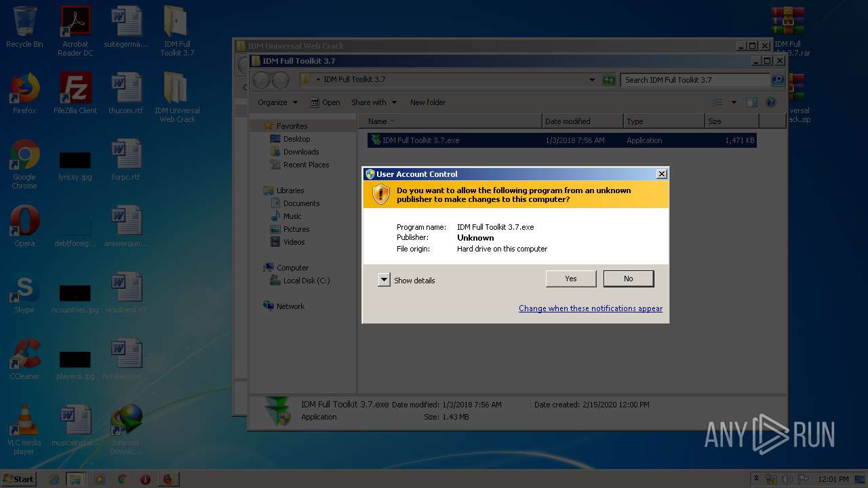Click Explorer forward navigation button
Viewport: 868px width, 488px height.
[x=279, y=81]
